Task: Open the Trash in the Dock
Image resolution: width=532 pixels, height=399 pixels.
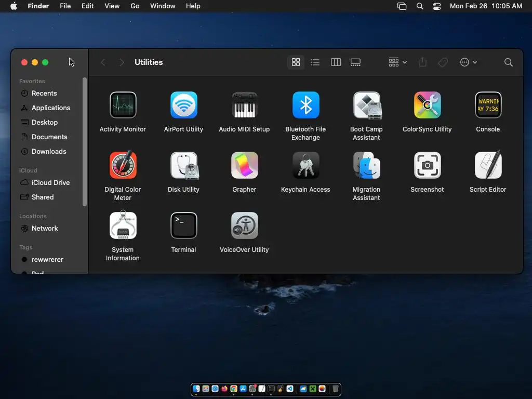Action: point(336,389)
